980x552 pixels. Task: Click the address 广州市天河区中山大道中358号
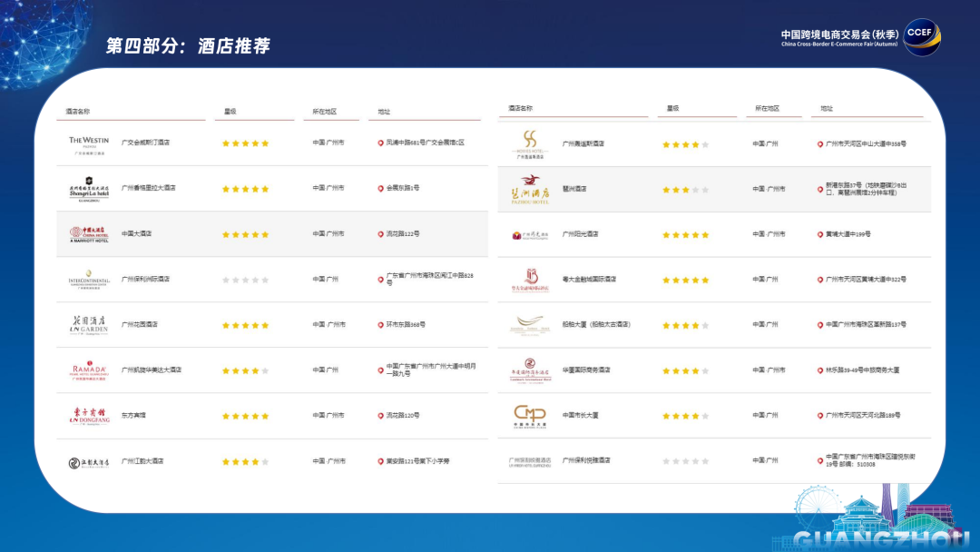pyautogui.click(x=866, y=143)
